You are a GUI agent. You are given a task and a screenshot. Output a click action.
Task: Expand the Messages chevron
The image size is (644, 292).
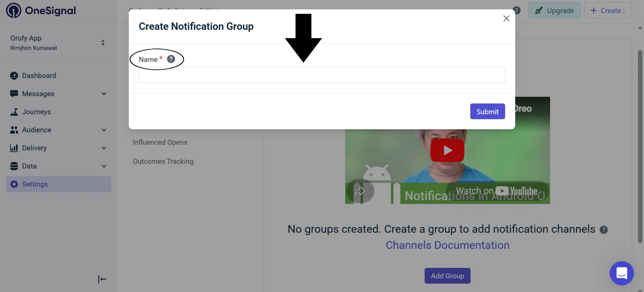coord(104,94)
